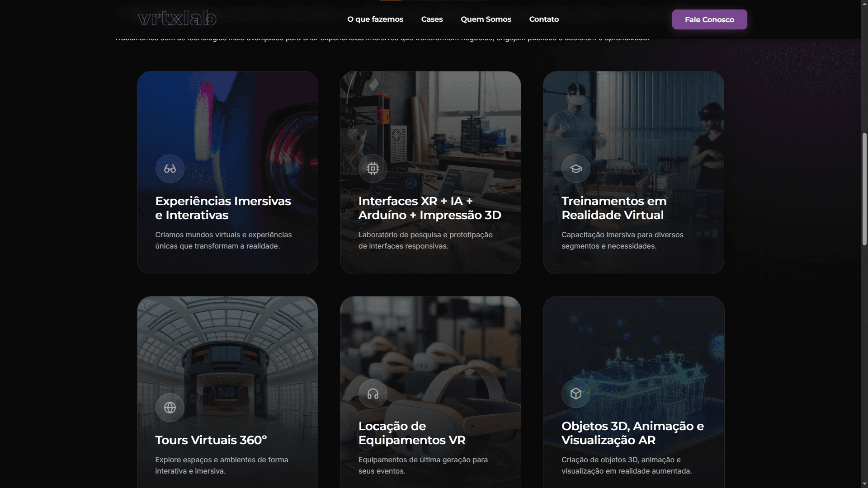
Task: Click the globe icon on the Tours Virtuais card
Action: pos(170,408)
